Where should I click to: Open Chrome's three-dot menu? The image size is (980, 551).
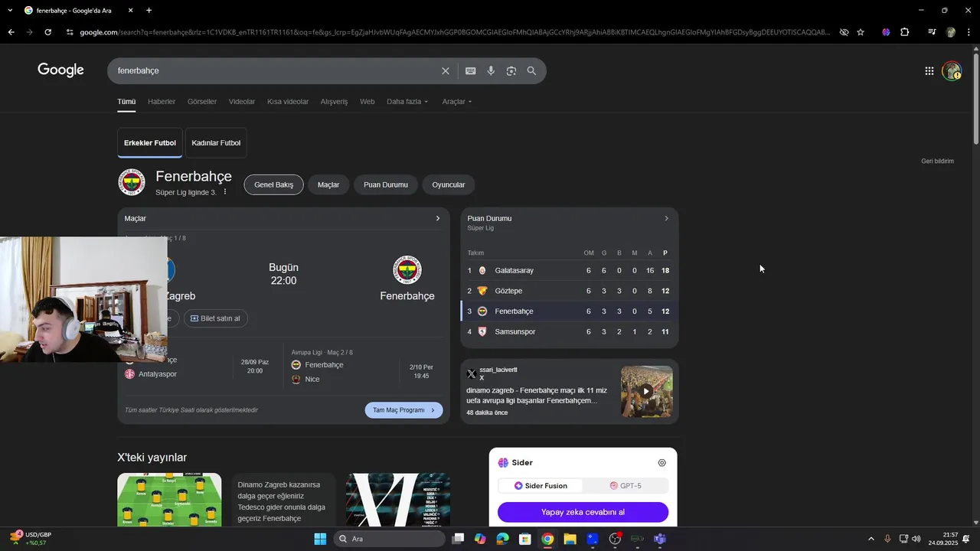click(x=969, y=32)
